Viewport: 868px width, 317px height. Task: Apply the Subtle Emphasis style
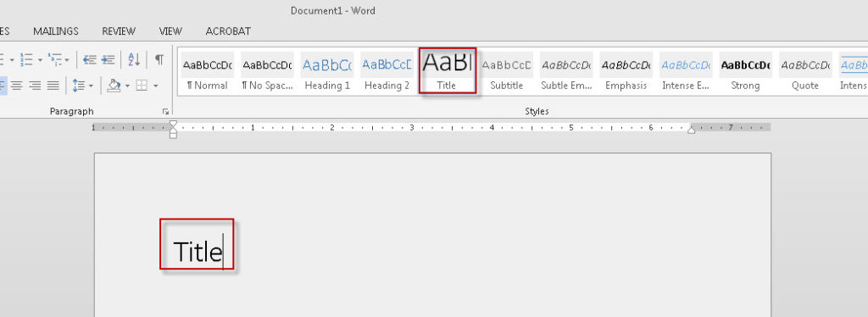[566, 72]
